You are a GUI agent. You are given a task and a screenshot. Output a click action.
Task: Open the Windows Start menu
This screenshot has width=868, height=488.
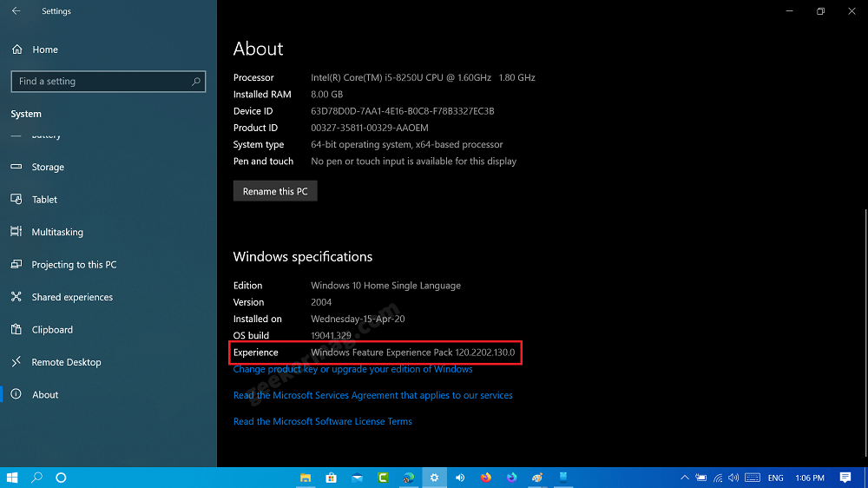tap(12, 478)
